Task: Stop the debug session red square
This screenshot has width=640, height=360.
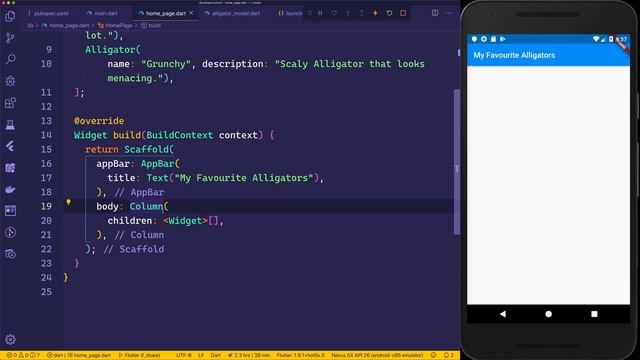Action: click(403, 13)
